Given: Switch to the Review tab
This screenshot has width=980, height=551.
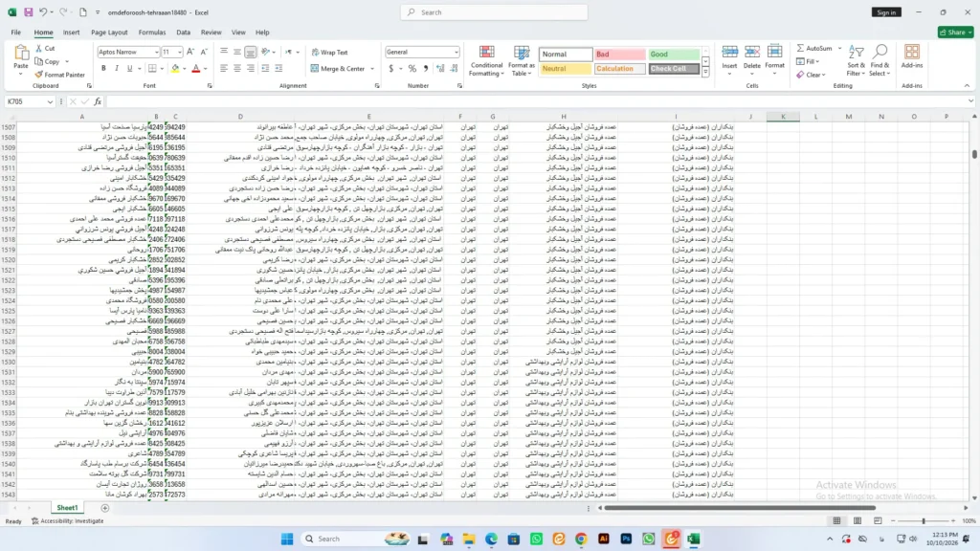Looking at the screenshot, I should pos(211,32).
